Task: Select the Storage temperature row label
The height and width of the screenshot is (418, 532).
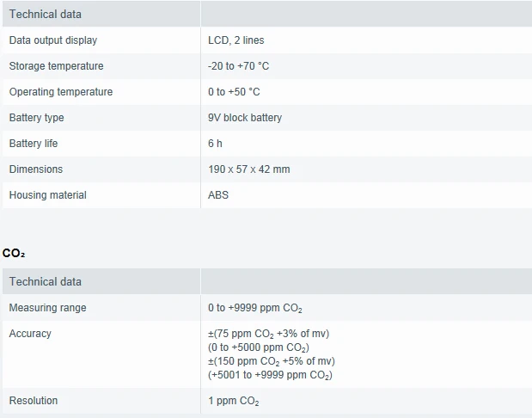Action: coord(57,66)
